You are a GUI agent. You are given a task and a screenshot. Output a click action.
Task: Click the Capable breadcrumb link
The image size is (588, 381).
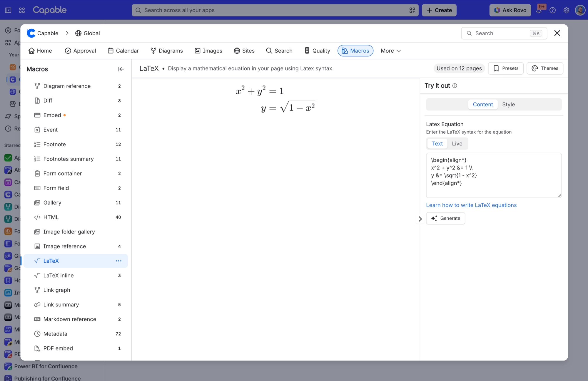(x=43, y=33)
